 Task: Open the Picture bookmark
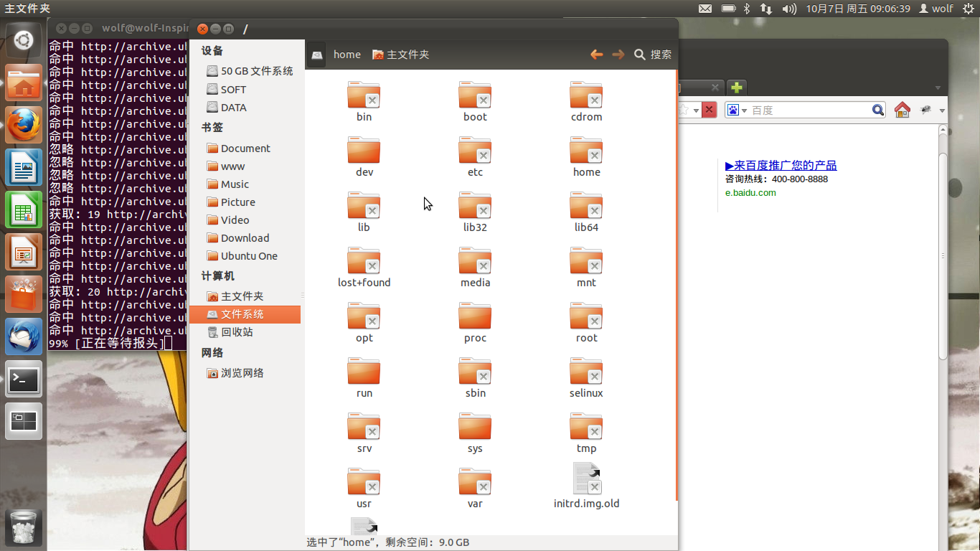[x=230, y=202]
